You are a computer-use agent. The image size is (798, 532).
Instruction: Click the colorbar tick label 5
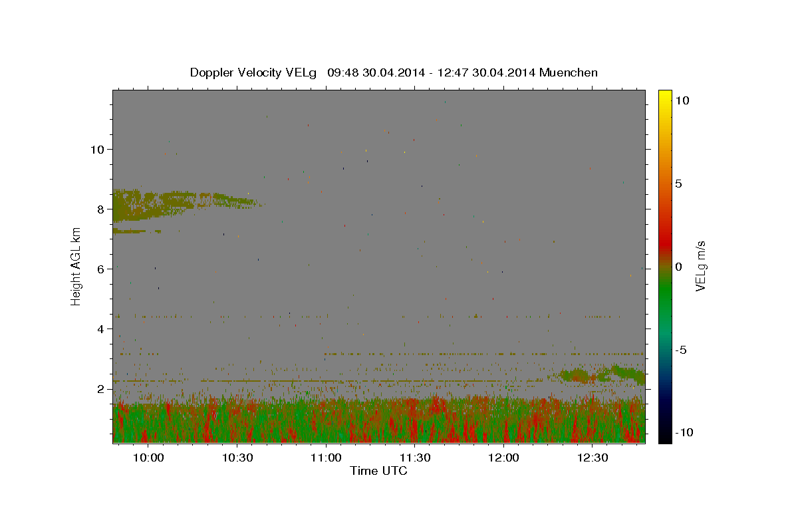click(x=678, y=184)
